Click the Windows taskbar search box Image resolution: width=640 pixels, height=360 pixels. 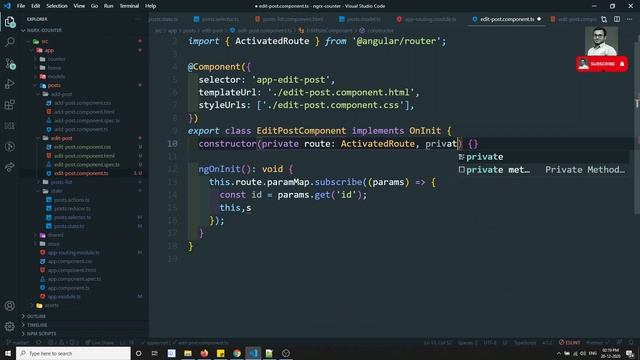click(73, 353)
